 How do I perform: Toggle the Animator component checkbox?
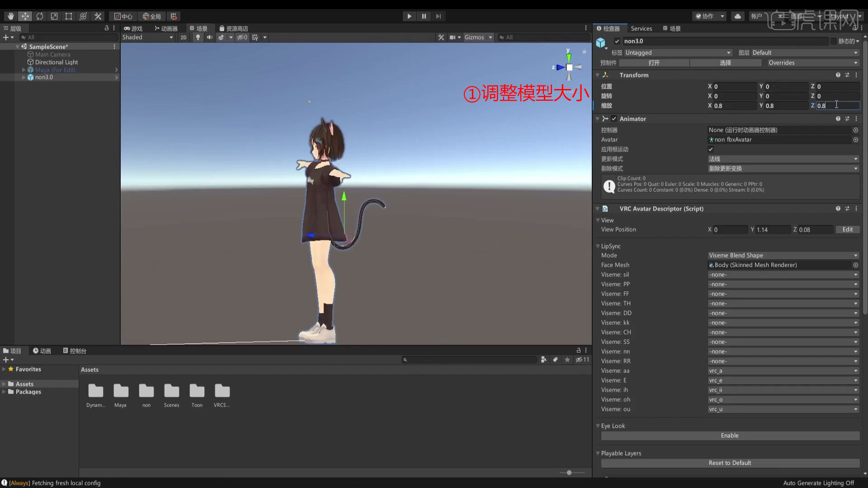[614, 118]
